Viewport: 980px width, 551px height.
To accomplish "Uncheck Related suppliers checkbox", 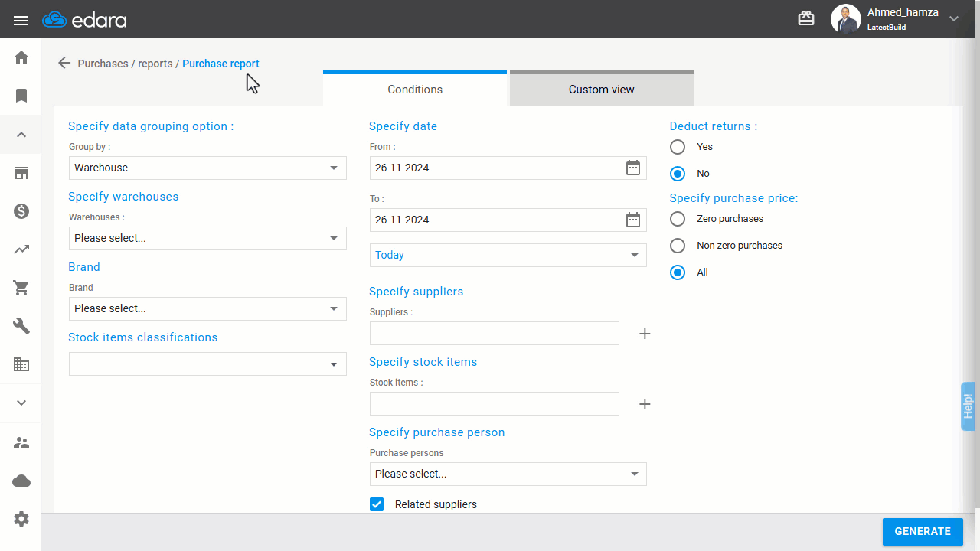I will [x=377, y=504].
